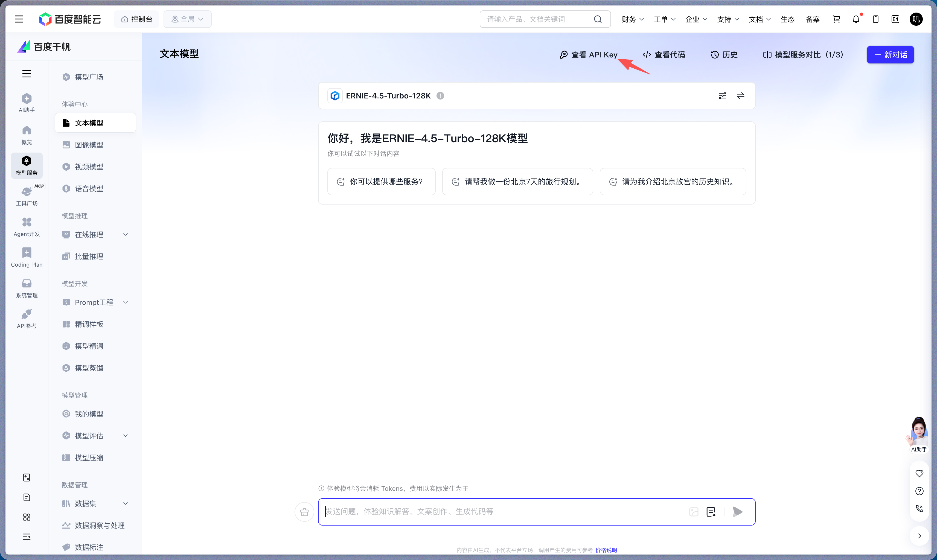This screenshot has height=560, width=937.
Task: Expand the AI助手 side panel arrow
Action: [919, 536]
